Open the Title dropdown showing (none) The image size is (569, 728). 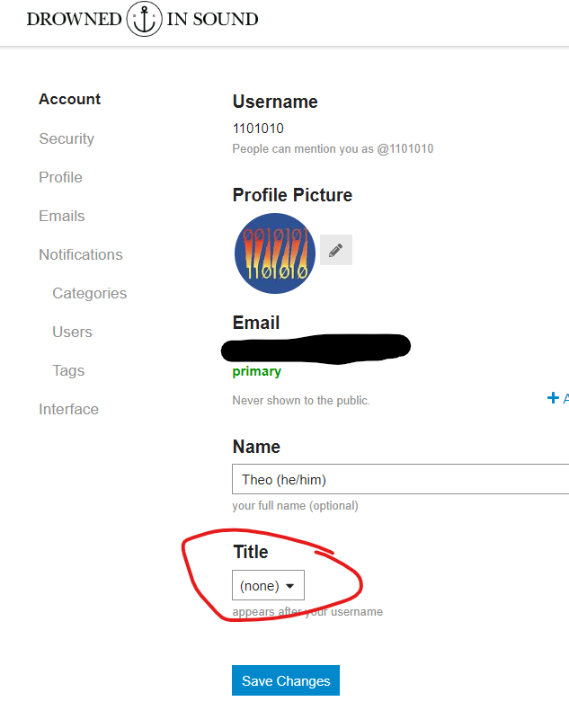coord(268,585)
